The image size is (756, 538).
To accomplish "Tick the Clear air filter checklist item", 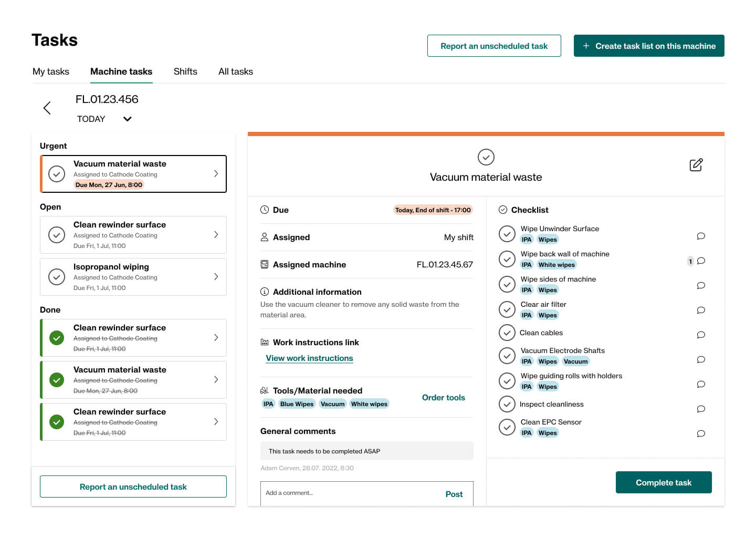I will [x=507, y=309].
